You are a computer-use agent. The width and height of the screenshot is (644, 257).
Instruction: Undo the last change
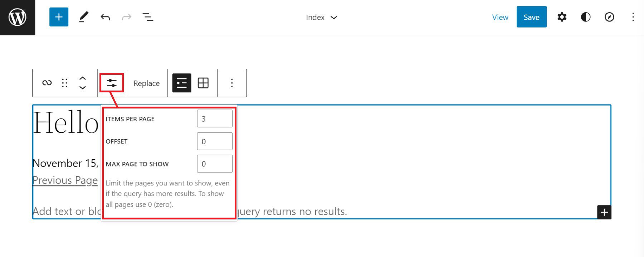tap(105, 17)
